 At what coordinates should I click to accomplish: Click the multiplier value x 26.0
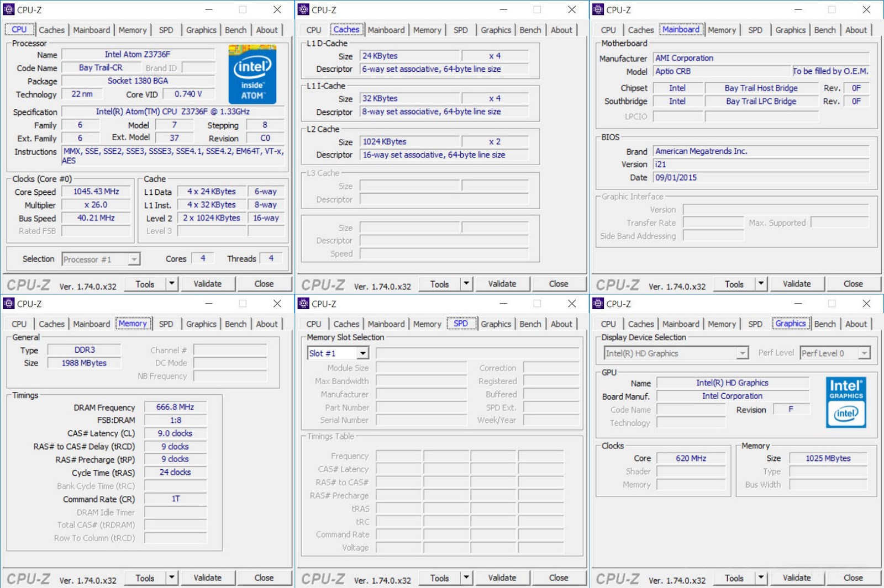coord(96,204)
